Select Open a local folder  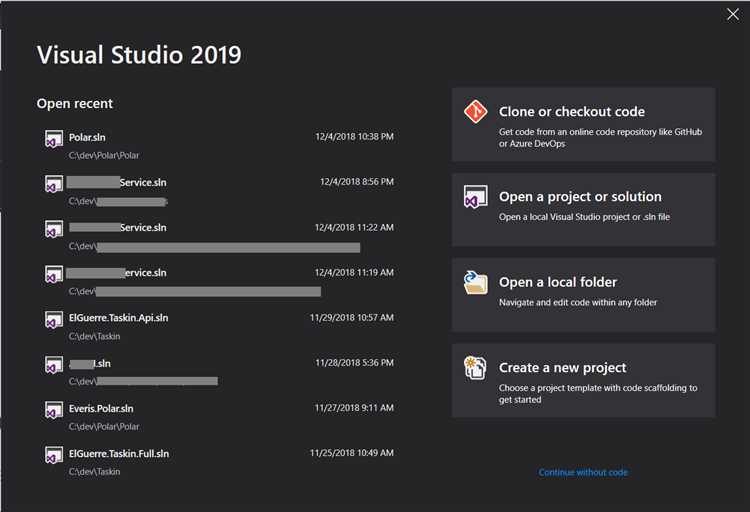click(x=584, y=295)
